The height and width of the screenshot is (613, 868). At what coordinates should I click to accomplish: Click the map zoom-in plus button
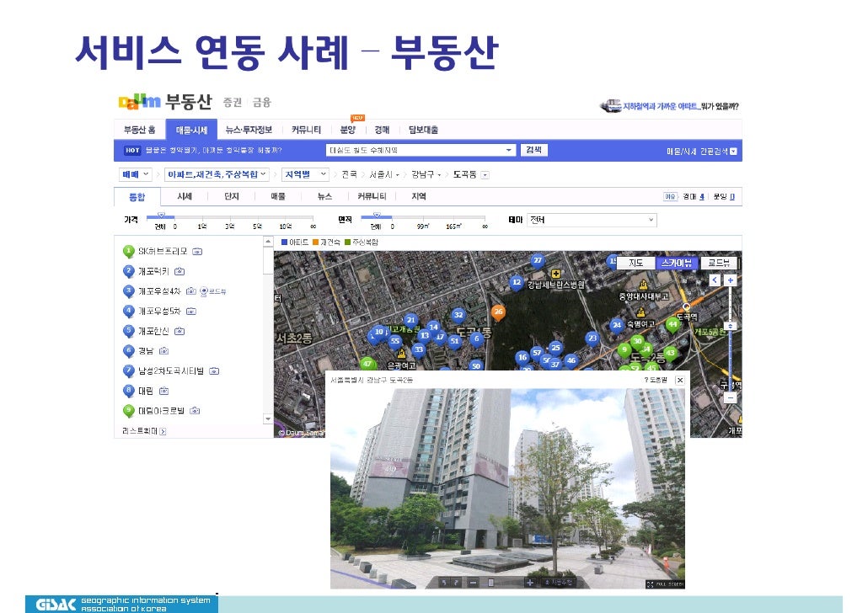[x=731, y=280]
